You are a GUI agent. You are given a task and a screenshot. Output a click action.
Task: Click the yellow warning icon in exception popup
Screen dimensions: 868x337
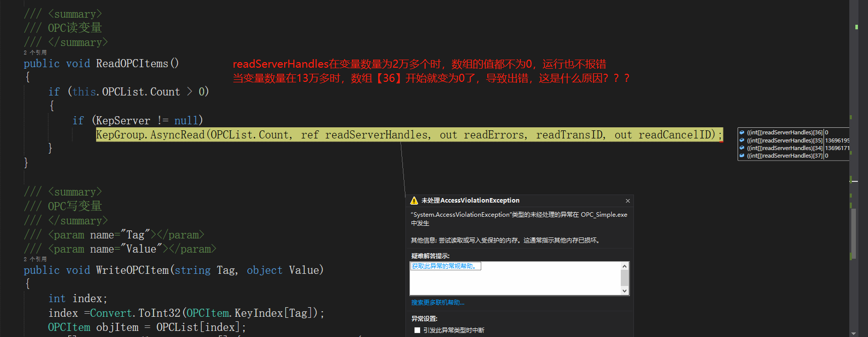[x=414, y=201]
